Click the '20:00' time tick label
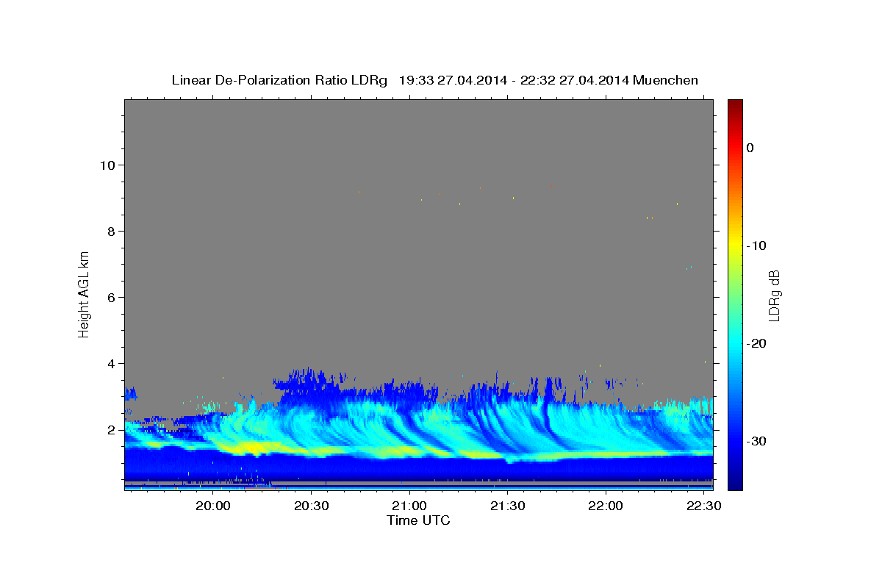Viewport: 882px width, 588px height. tap(213, 506)
